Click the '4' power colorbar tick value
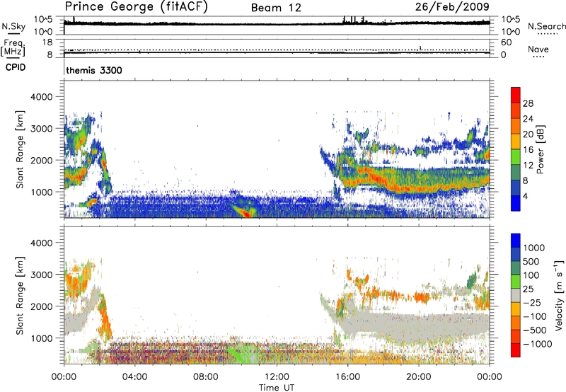The width and height of the screenshot is (566, 392). point(525,196)
